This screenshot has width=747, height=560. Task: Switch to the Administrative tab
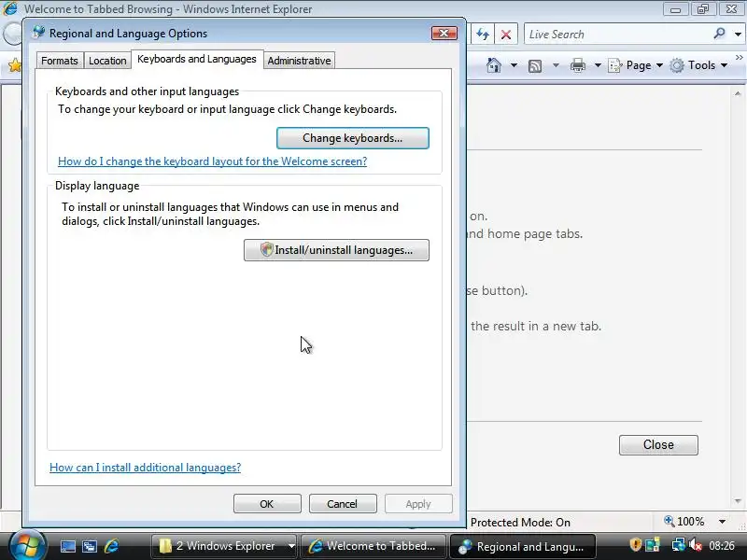[299, 61]
